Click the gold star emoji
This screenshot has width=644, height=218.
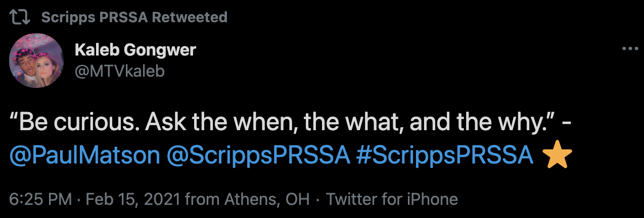pos(557,157)
